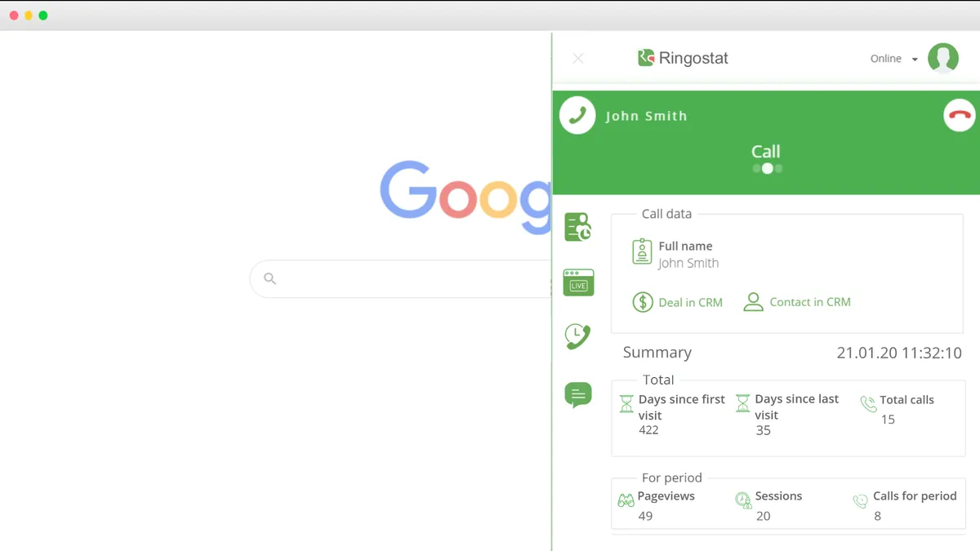Viewport: 980px width, 551px height.
Task: Open Contact in CRM link
Action: [x=810, y=302]
